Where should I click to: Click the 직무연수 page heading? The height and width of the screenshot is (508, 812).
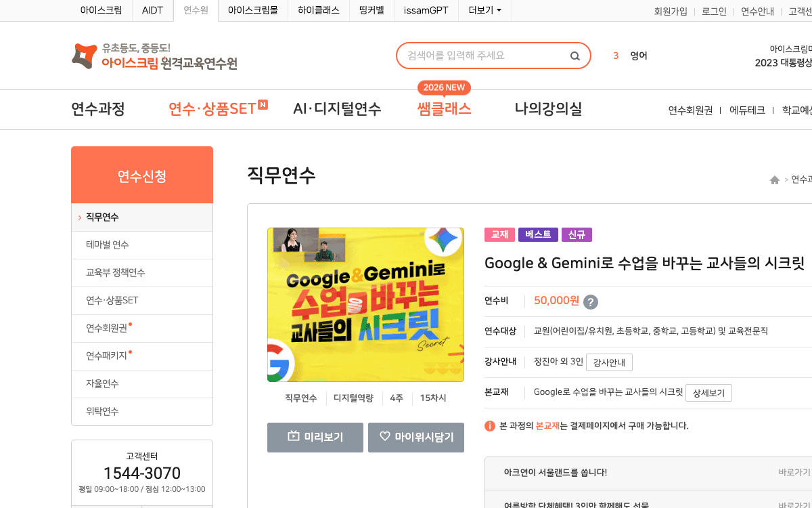[x=281, y=175]
